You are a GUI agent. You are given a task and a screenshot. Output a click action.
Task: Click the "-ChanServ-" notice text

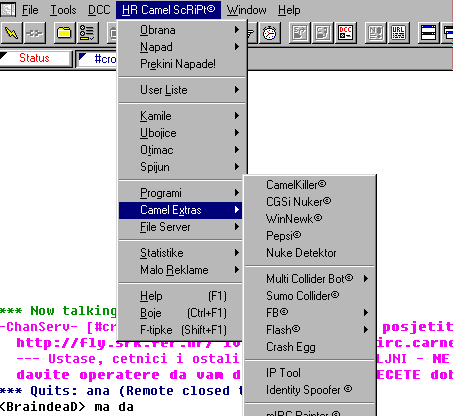coord(38,327)
